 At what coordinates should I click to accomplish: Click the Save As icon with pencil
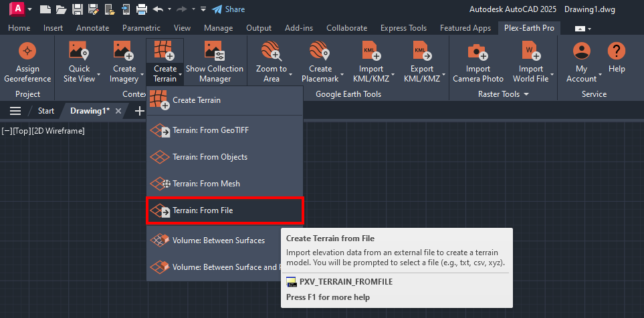pyautogui.click(x=93, y=9)
